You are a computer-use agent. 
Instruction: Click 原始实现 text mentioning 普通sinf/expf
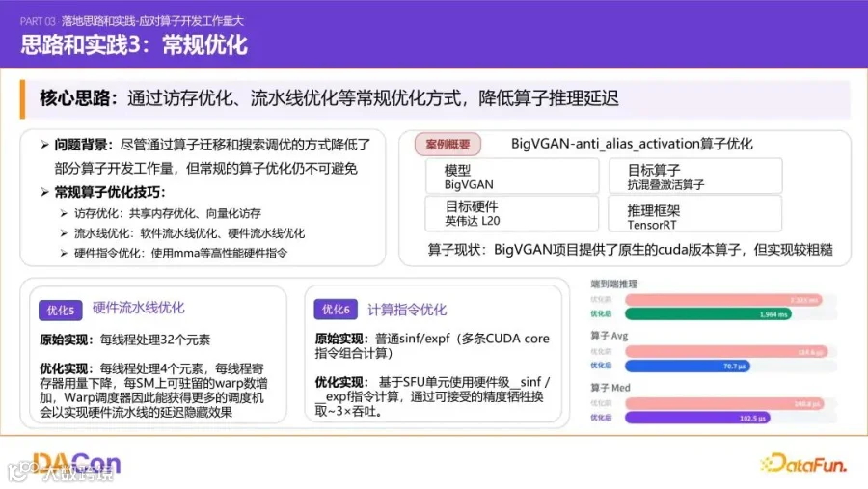coord(432,345)
